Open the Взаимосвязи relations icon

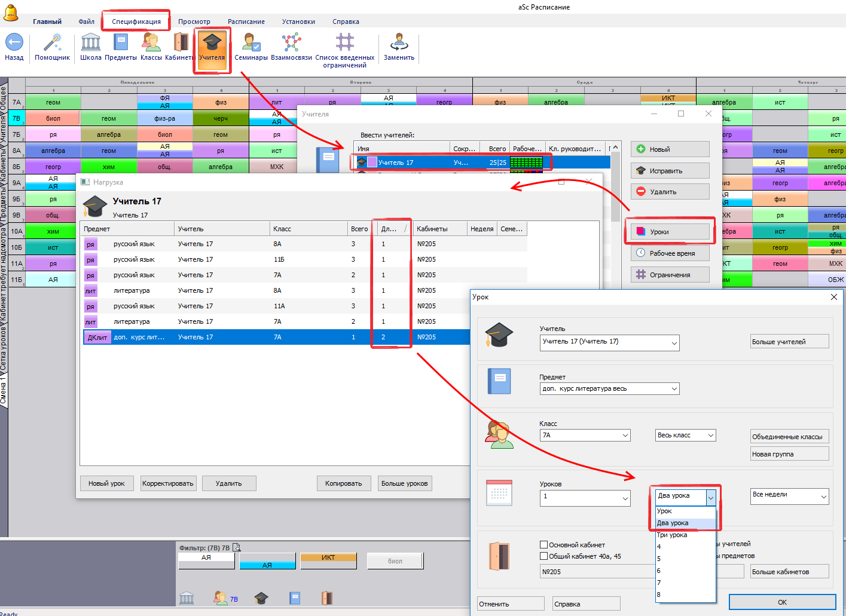pos(291,44)
